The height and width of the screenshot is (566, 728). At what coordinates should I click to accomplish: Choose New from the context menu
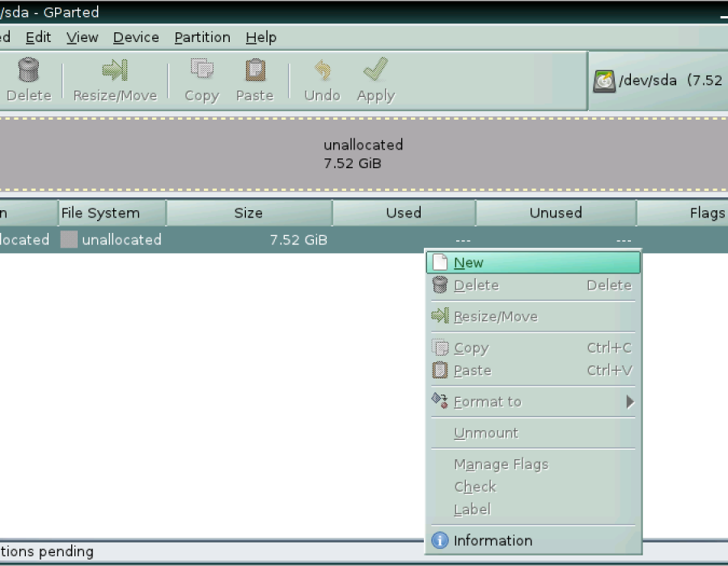(x=533, y=263)
